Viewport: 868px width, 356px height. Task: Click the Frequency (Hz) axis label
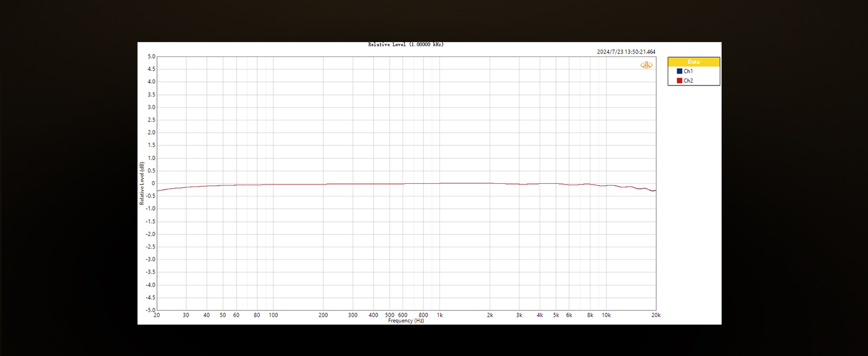(x=405, y=320)
